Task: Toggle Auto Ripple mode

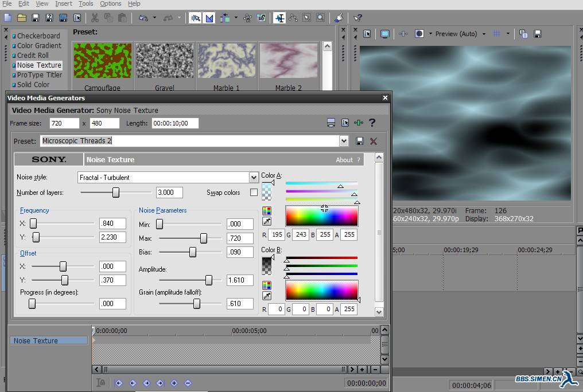Action: [224, 17]
